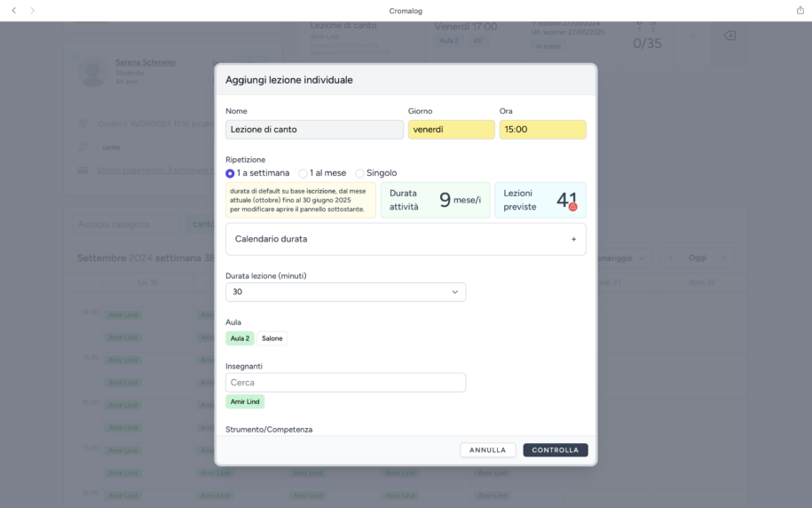Choose the '1 al mese' radio button
812x508 pixels.
(304, 173)
